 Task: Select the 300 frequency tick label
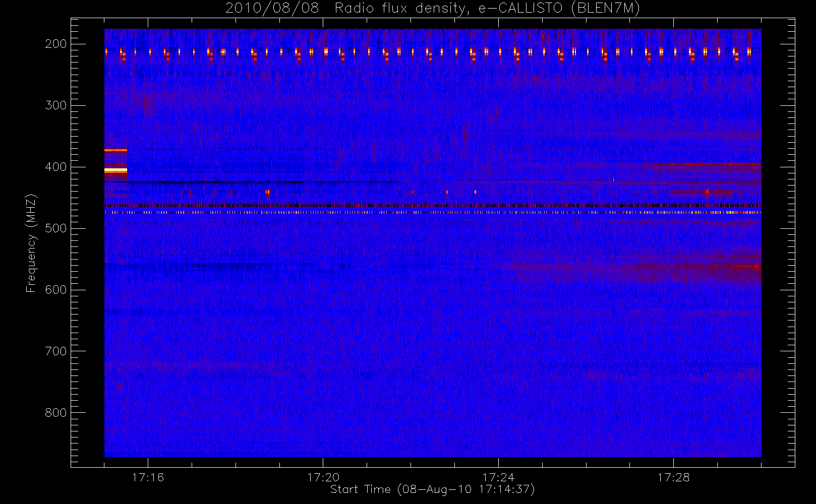tap(56, 105)
